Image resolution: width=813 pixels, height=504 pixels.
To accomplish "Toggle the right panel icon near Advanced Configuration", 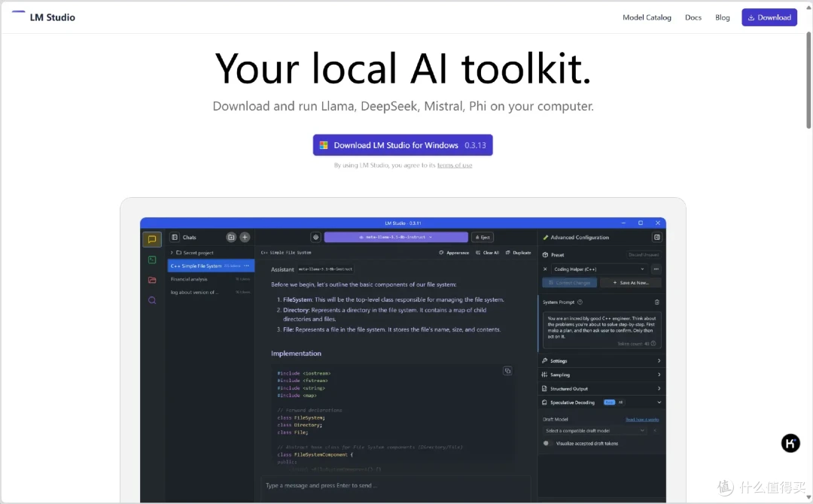I will (x=657, y=237).
